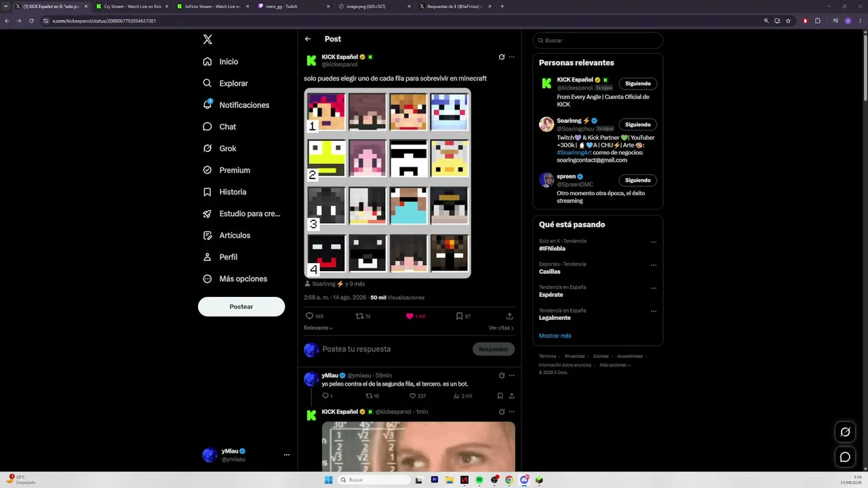Like yMiau's reply
868x488 pixels.
[x=412, y=396]
